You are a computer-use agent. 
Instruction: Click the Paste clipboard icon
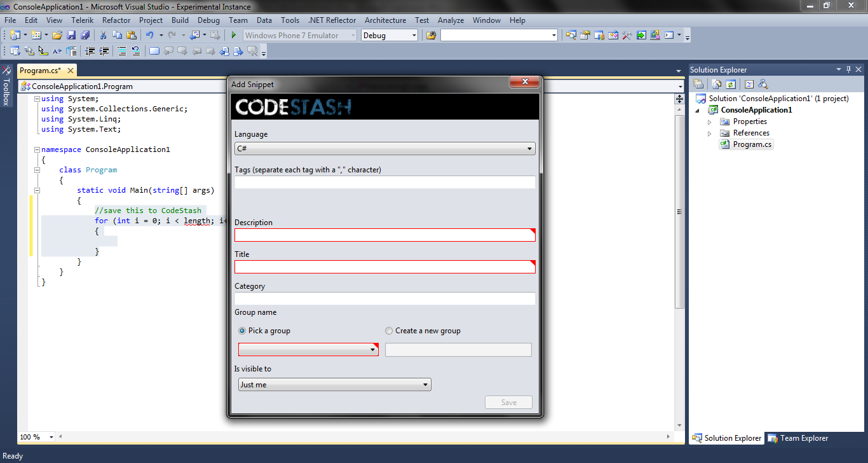(132, 36)
